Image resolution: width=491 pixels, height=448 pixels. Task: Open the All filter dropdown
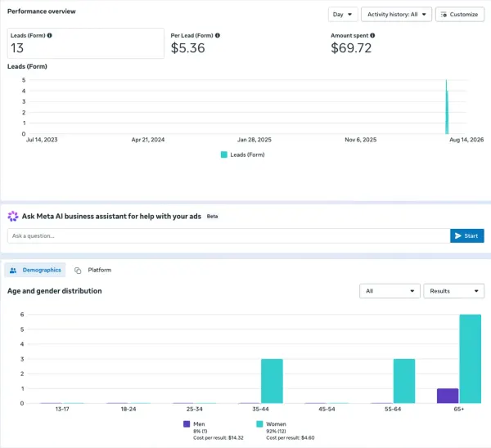tap(390, 291)
